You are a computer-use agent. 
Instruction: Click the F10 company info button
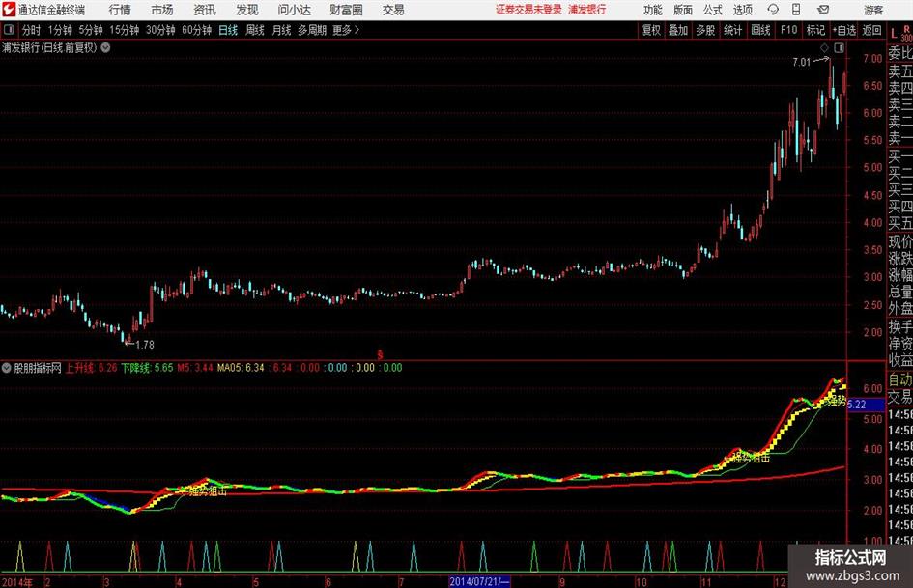788,30
